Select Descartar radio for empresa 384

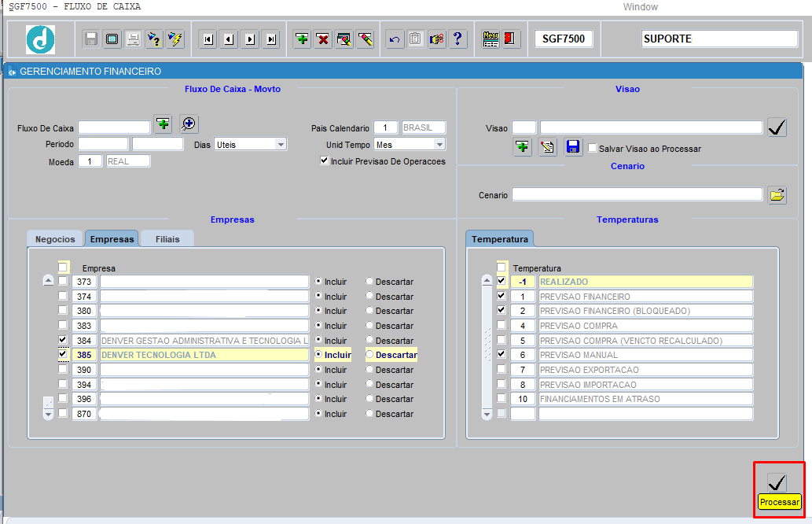369,340
